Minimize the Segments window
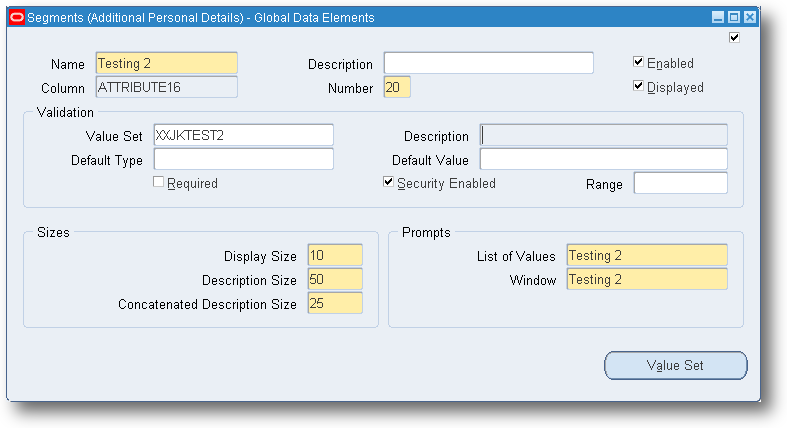 click(x=718, y=18)
